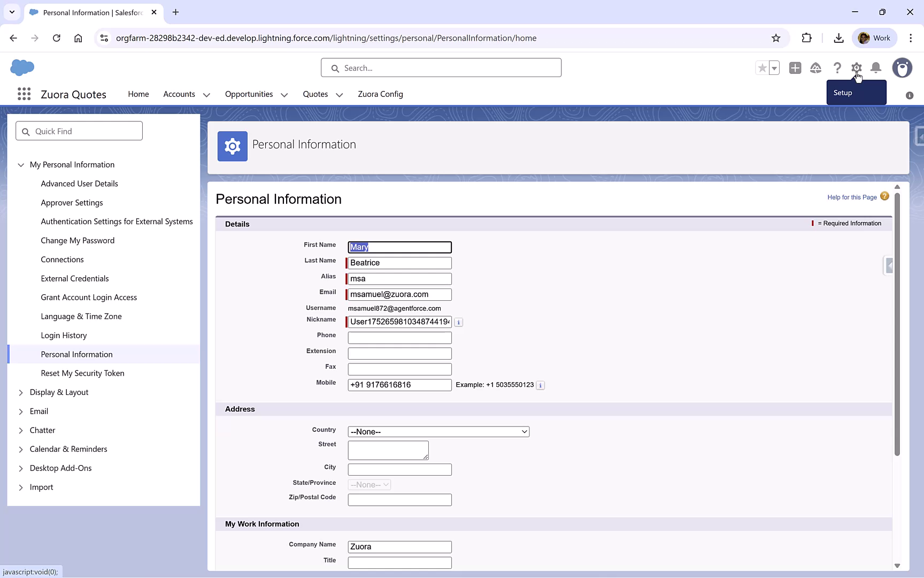Open the App Launcher waffle icon
The width and height of the screenshot is (924, 578).
(x=24, y=94)
